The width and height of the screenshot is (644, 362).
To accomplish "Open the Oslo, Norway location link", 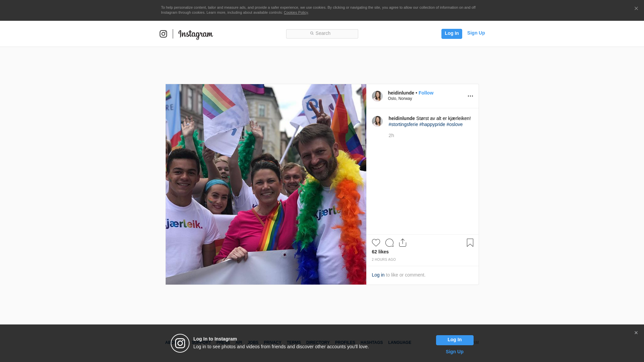I will [400, 99].
